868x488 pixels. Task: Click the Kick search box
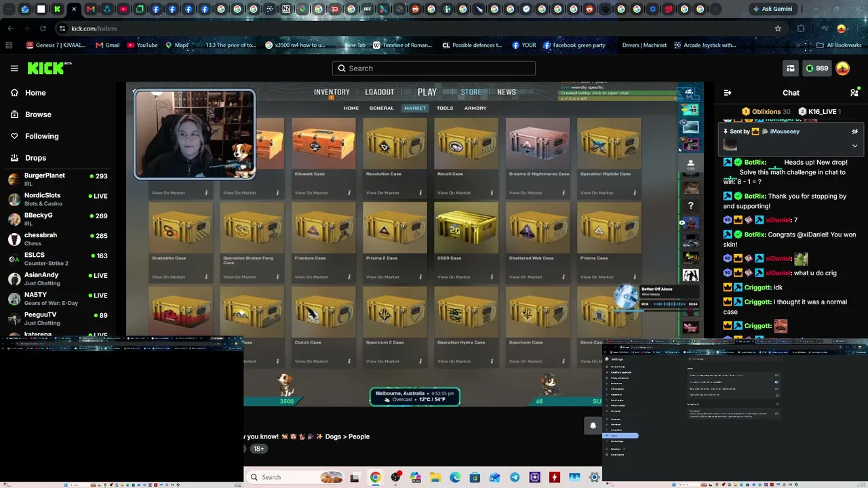coord(434,68)
